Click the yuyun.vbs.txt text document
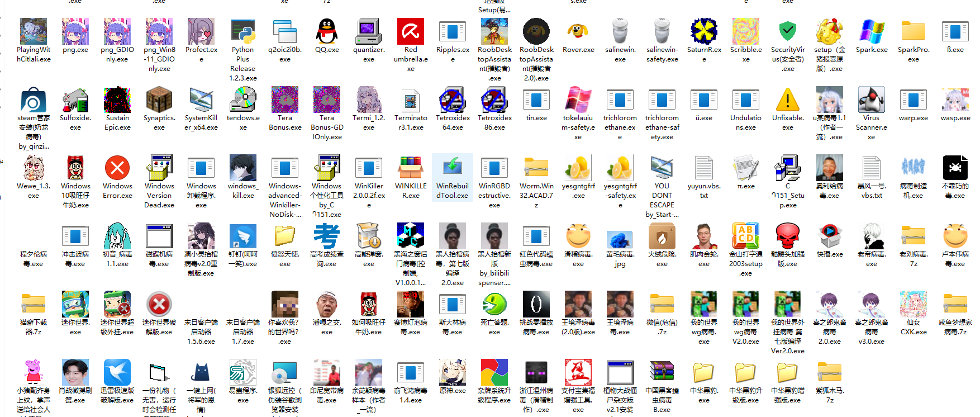Viewport: 980px width, 417px height. pyautogui.click(x=704, y=168)
